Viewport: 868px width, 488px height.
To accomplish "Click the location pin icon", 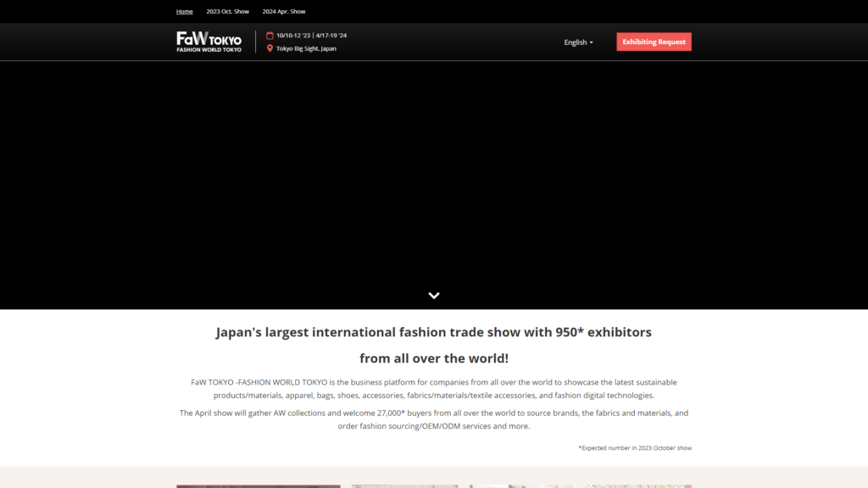I will 270,48.
